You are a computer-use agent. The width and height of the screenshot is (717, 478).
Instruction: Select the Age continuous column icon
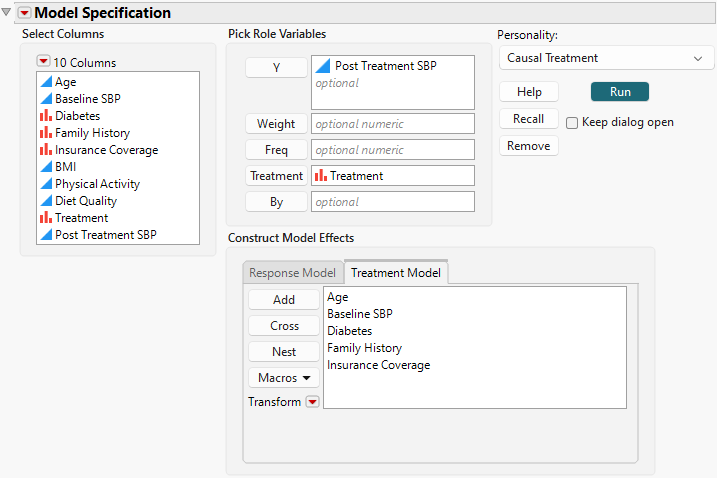click(44, 82)
